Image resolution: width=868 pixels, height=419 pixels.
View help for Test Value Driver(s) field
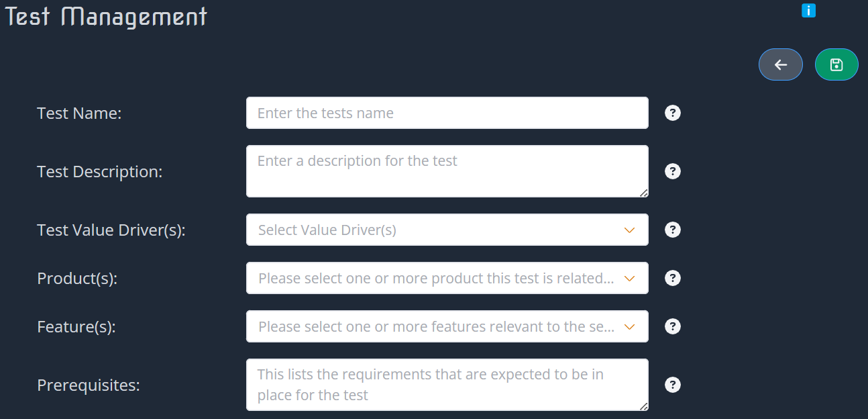[x=672, y=230]
